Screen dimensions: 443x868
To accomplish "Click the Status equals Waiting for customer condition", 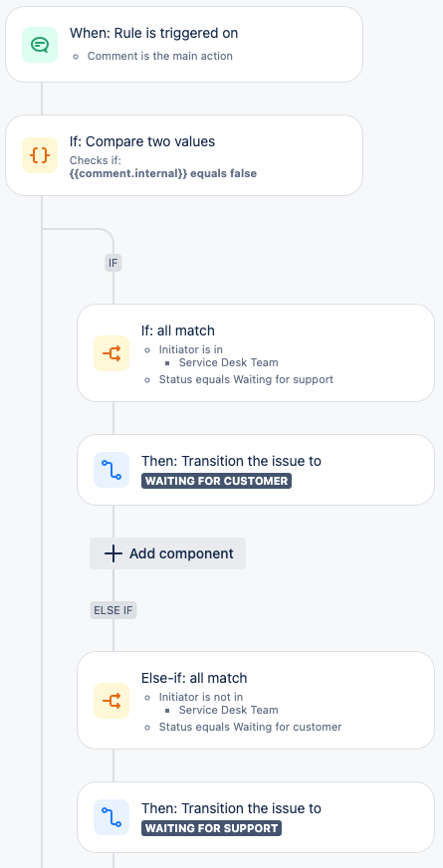I will pos(250,727).
